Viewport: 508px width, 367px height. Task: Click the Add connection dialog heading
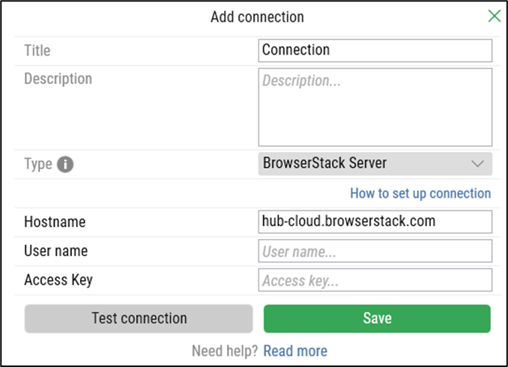tap(257, 17)
